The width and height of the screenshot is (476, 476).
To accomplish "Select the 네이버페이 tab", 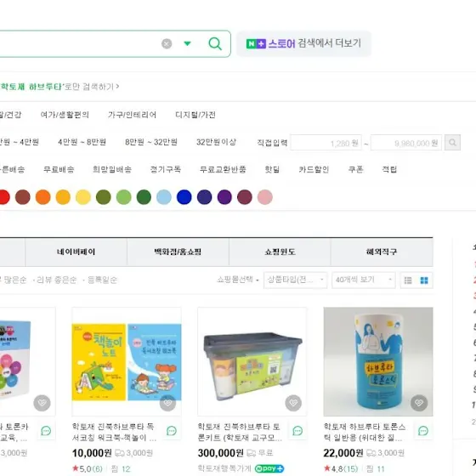I will (76, 252).
